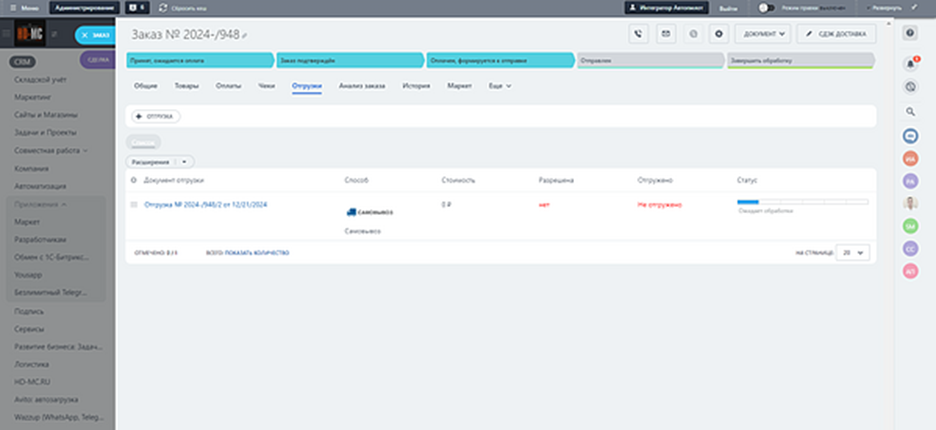Toggle the edit mode switch (Режим правки)
This screenshot has height=430, width=936.
point(767,7)
